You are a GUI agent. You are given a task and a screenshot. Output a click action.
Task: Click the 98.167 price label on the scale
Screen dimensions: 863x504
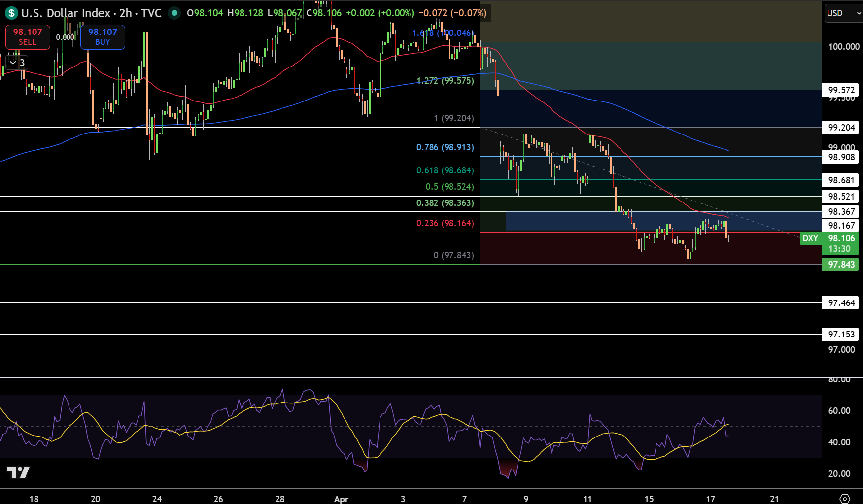tap(841, 226)
